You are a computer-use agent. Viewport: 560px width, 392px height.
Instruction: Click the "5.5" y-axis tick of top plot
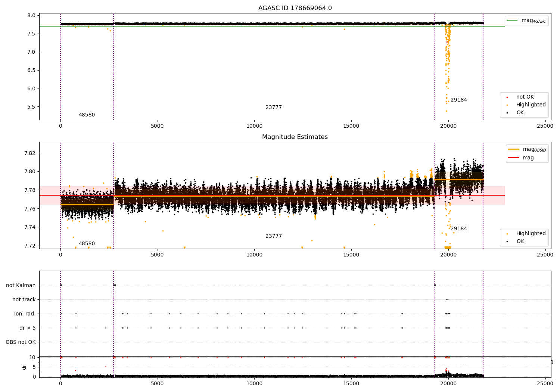[x=31, y=107]
